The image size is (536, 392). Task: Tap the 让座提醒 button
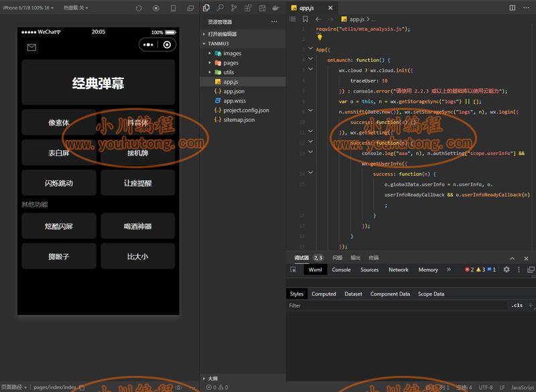[138, 183]
